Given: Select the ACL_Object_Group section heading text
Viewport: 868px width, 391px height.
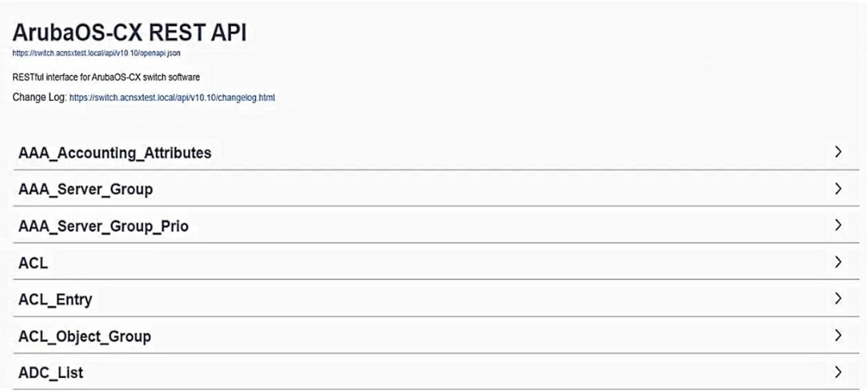Looking at the screenshot, I should [x=84, y=336].
